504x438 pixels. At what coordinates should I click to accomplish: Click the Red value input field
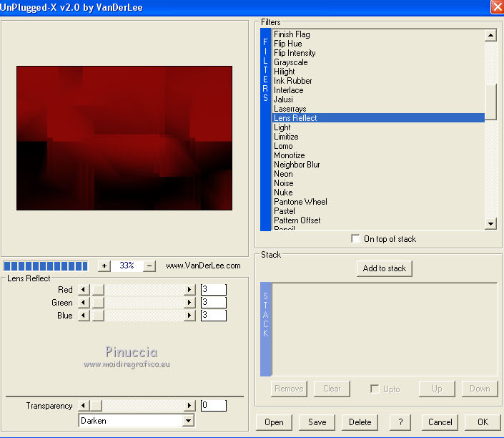click(x=214, y=290)
